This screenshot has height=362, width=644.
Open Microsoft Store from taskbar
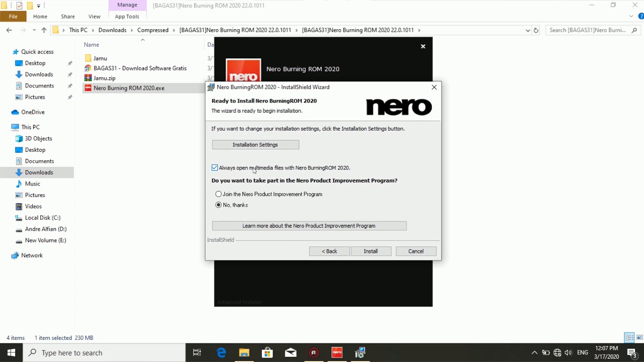tap(267, 353)
